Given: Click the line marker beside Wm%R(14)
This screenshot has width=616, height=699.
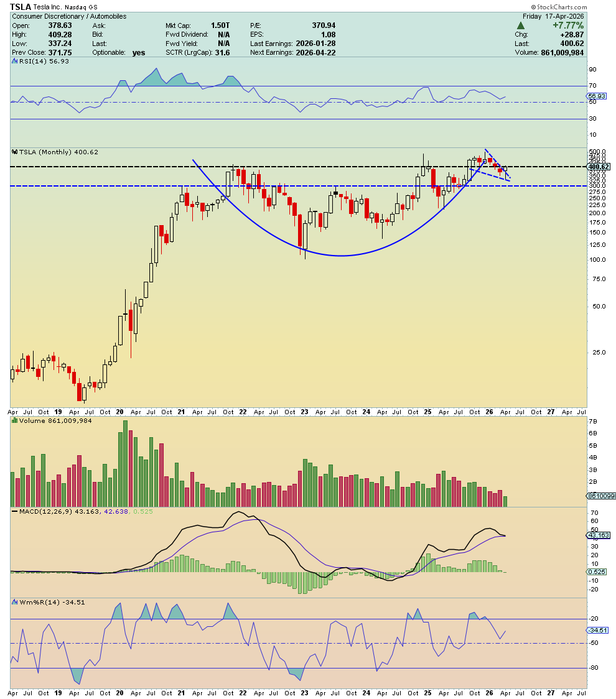Looking at the screenshot, I should [x=15, y=602].
